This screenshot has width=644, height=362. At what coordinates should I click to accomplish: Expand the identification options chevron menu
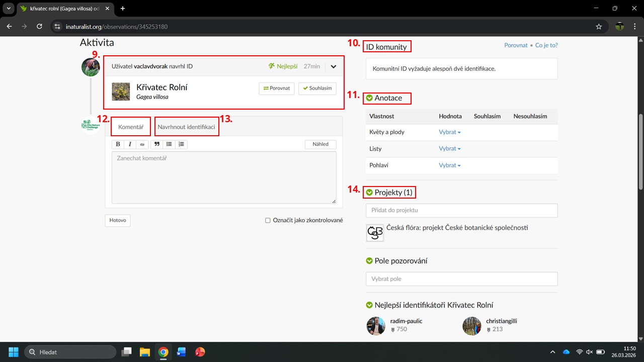333,66
